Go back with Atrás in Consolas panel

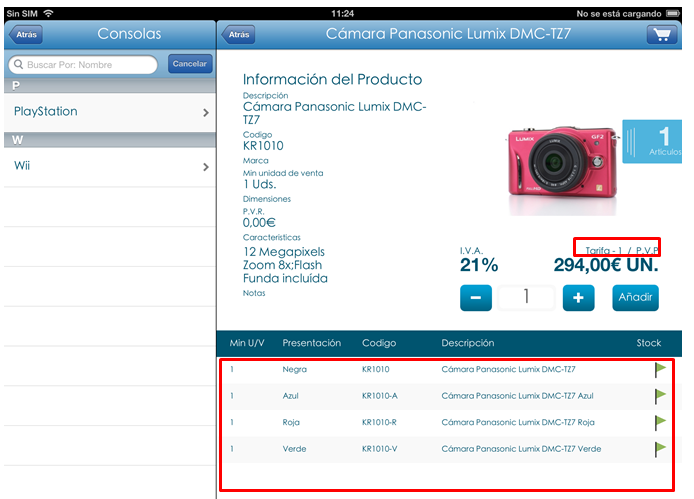point(26,35)
